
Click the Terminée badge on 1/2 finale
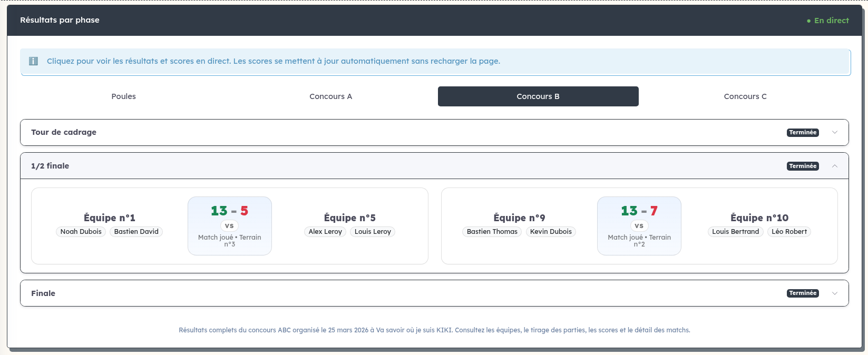point(803,166)
